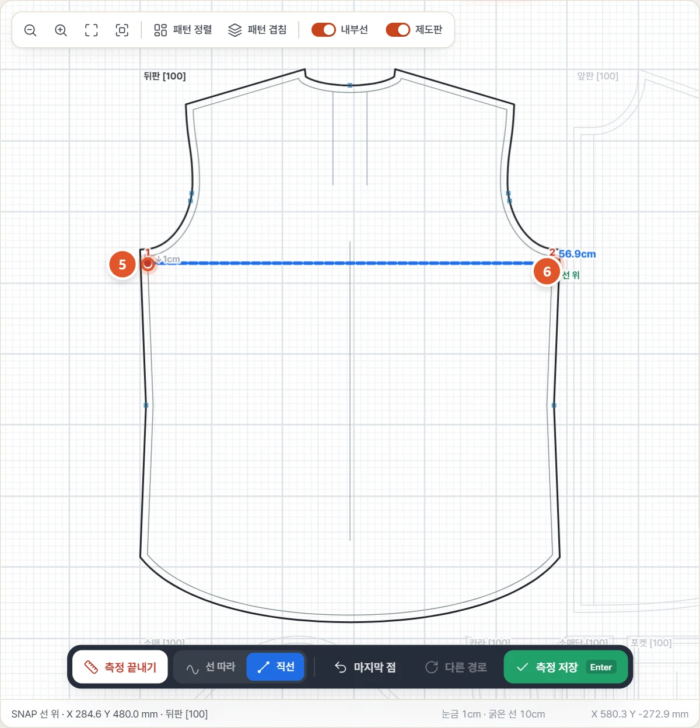Click measurement end point marker 6
This screenshot has height=728, width=700.
(547, 272)
